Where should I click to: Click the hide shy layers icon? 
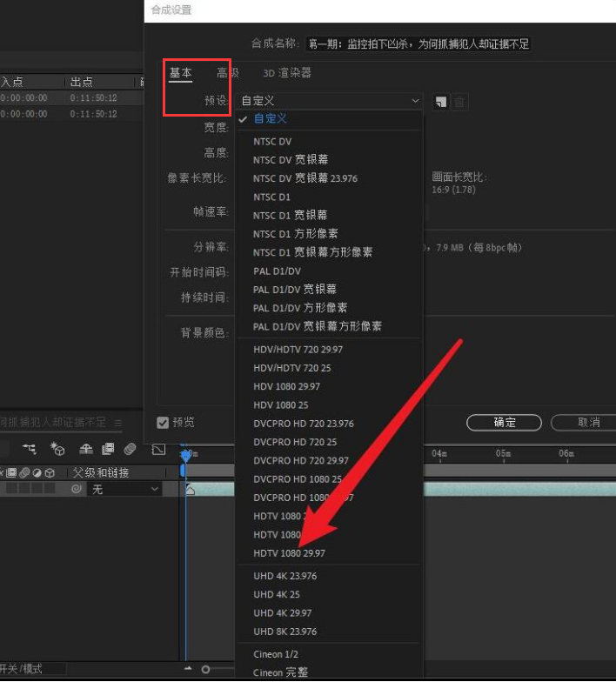(85, 449)
